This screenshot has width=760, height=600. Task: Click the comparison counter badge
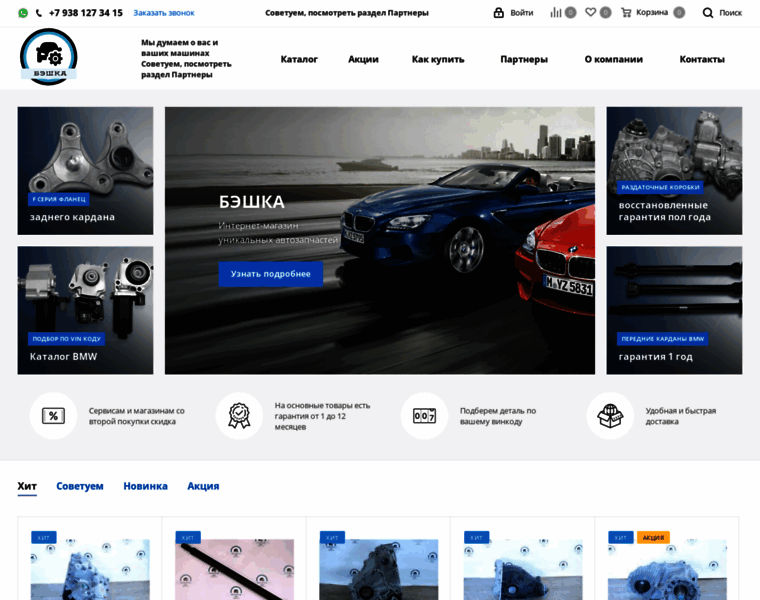tap(570, 13)
